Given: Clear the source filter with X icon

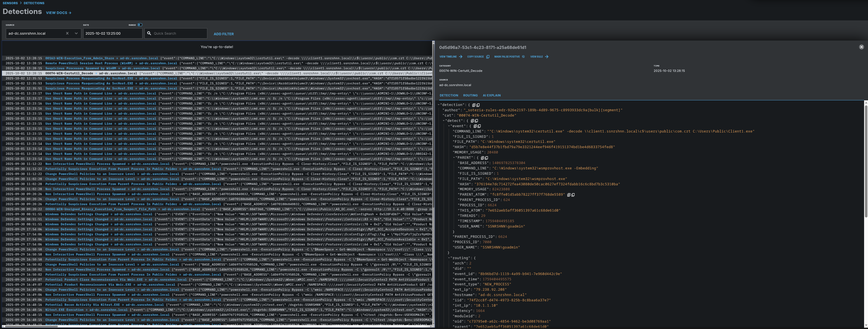Looking at the screenshot, I should coord(67,33).
